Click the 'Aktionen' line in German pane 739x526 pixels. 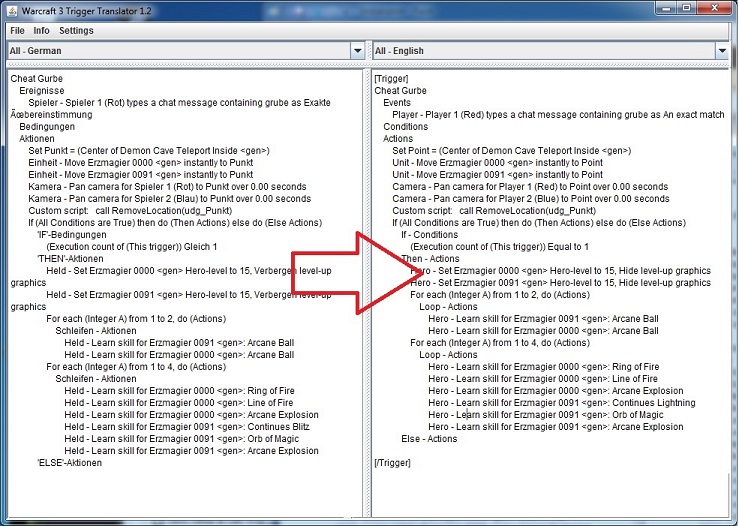[37, 139]
